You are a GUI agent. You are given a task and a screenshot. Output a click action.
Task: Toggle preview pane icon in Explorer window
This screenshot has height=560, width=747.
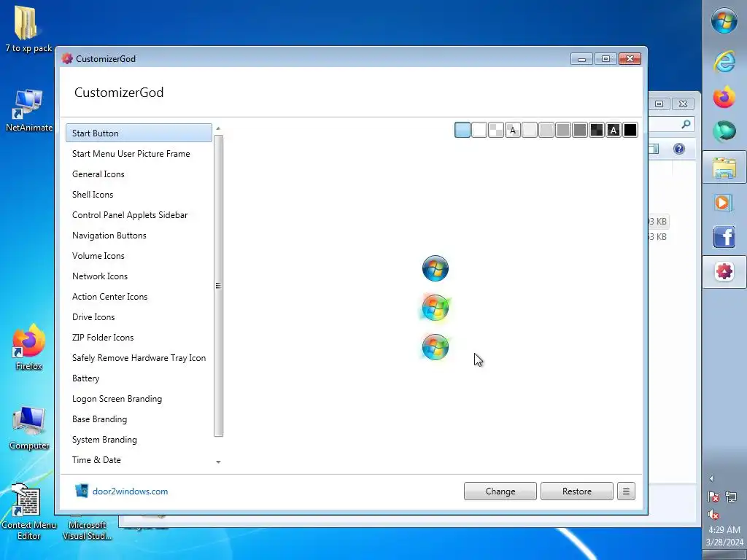[x=654, y=149]
